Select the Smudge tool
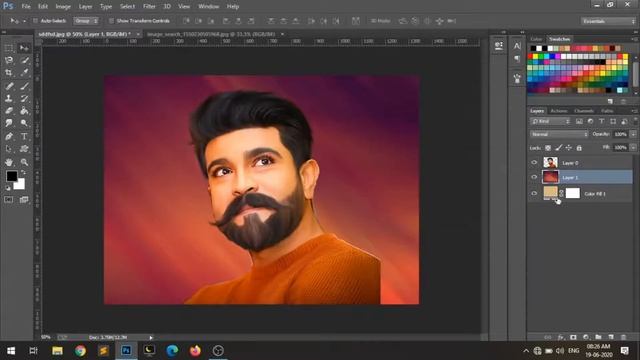Image resolution: width=640 pixels, height=360 pixels. [x=9, y=123]
